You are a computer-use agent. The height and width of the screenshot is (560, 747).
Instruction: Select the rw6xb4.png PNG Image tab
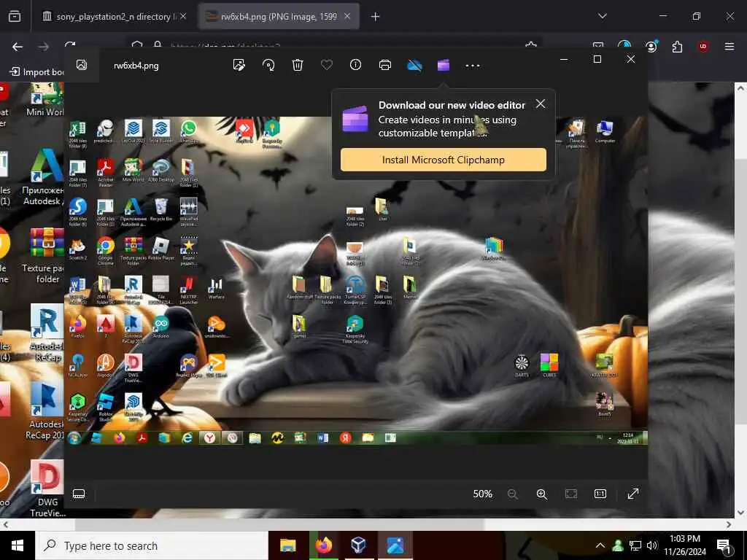[x=279, y=17]
